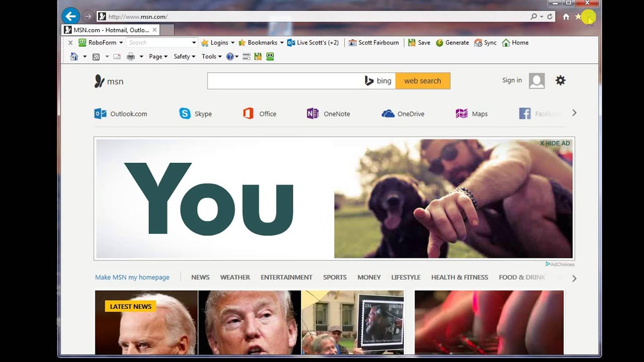Open the NEWS category
Viewport: 644px width, 362px height.
tap(200, 277)
